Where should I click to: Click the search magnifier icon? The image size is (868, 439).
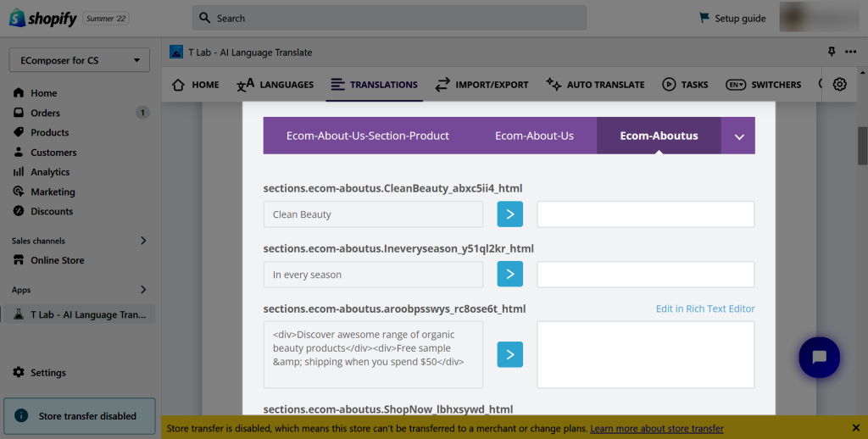(x=205, y=18)
